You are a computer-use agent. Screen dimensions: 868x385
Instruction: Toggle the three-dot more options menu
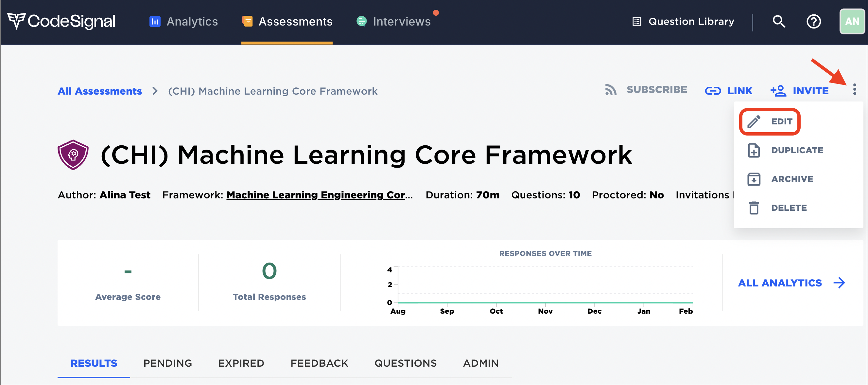pos(854,89)
